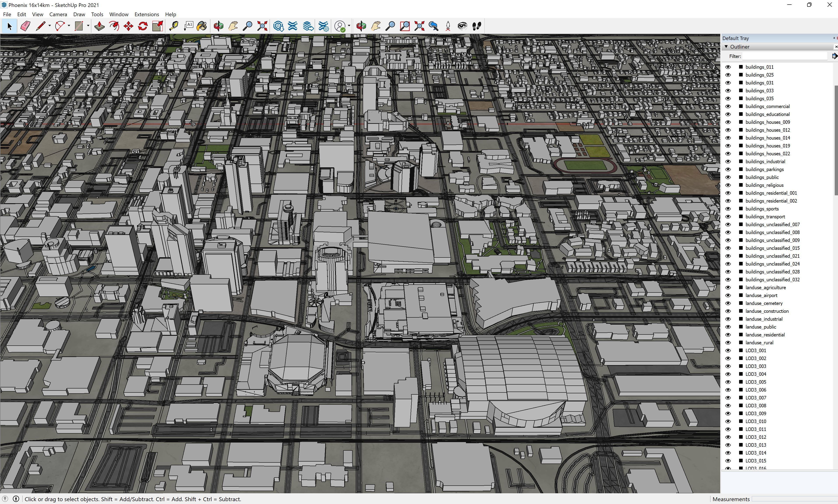Collapse the Outliner panel
The width and height of the screenshot is (838, 504).
726,47
